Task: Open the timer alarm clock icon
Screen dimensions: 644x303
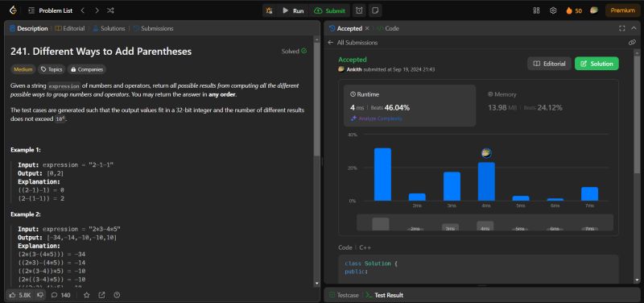Action: tap(359, 10)
